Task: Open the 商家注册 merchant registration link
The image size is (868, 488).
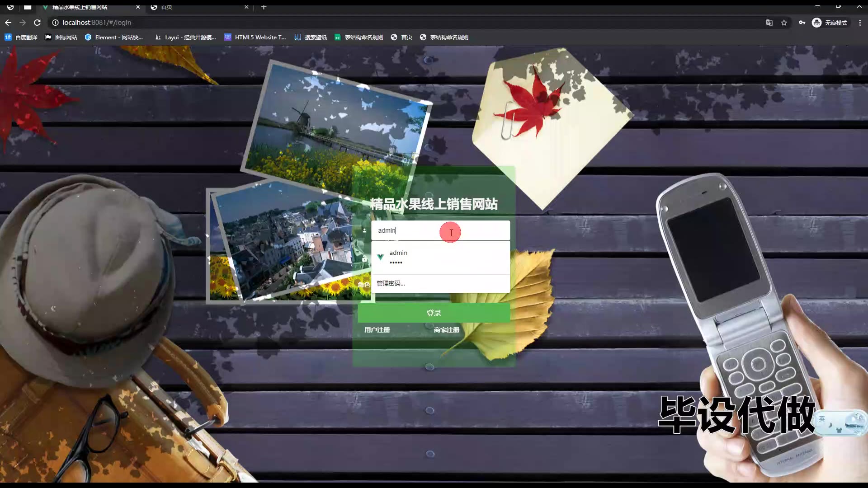Action: pyautogui.click(x=446, y=330)
